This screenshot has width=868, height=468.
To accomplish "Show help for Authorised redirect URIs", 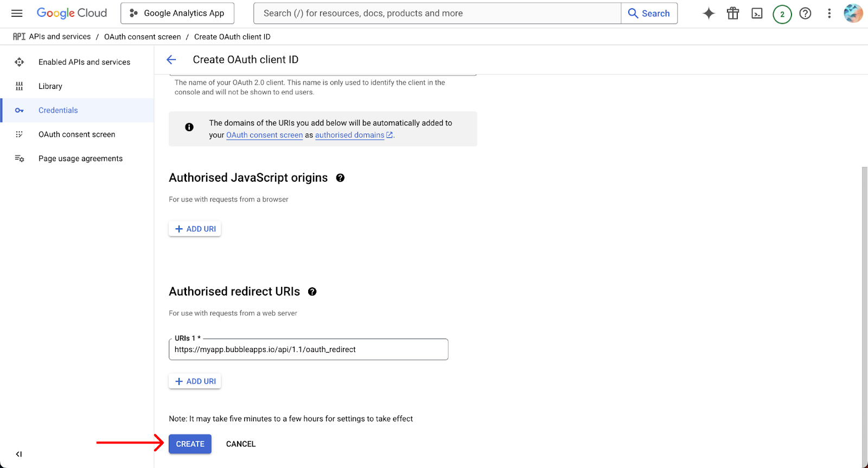I will point(312,292).
